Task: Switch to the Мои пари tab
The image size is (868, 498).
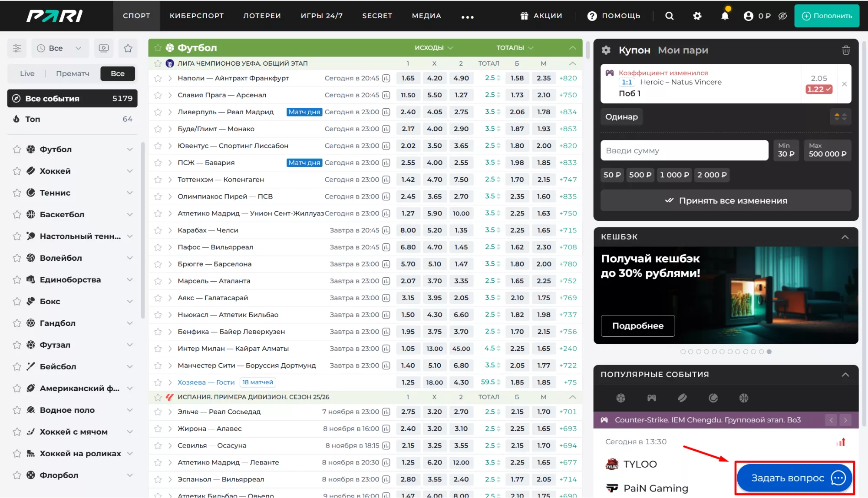Action: pyautogui.click(x=683, y=50)
